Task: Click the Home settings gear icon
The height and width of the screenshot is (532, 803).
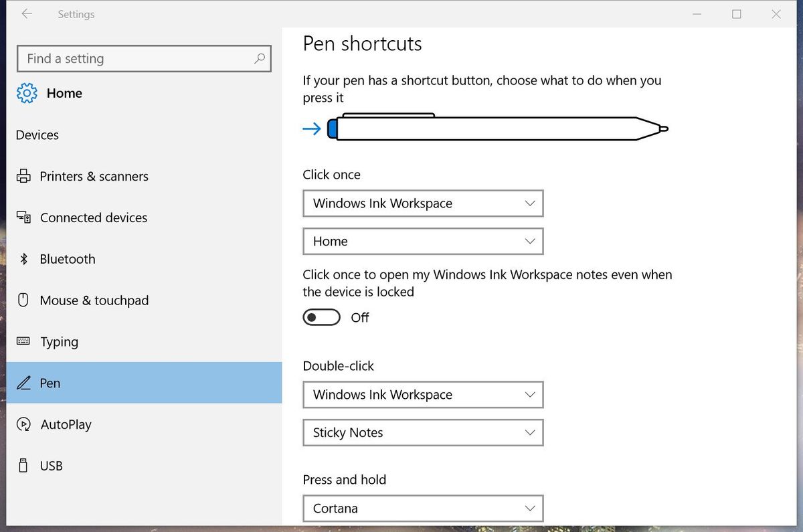Action: 25,93
